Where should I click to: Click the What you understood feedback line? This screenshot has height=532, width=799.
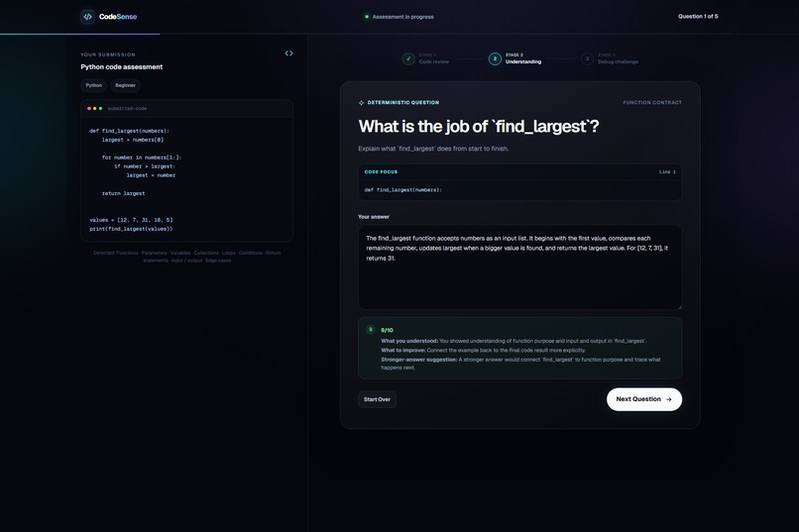tap(514, 341)
